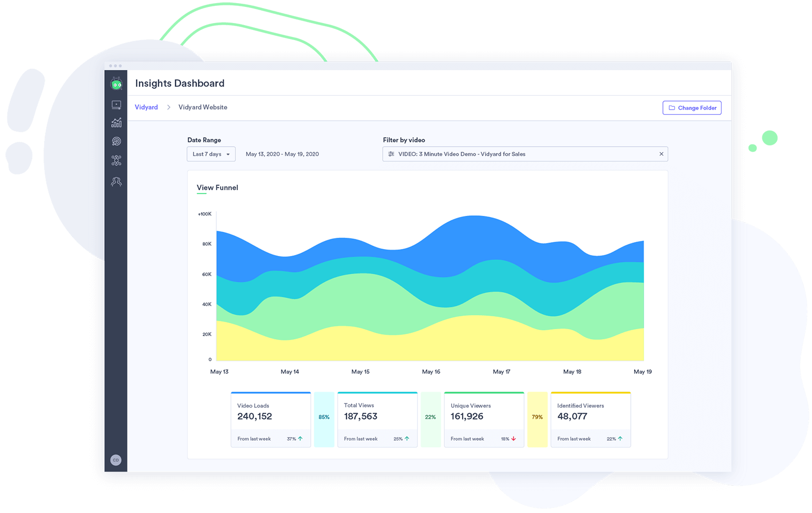Select the Total Views stat card

click(x=377, y=419)
